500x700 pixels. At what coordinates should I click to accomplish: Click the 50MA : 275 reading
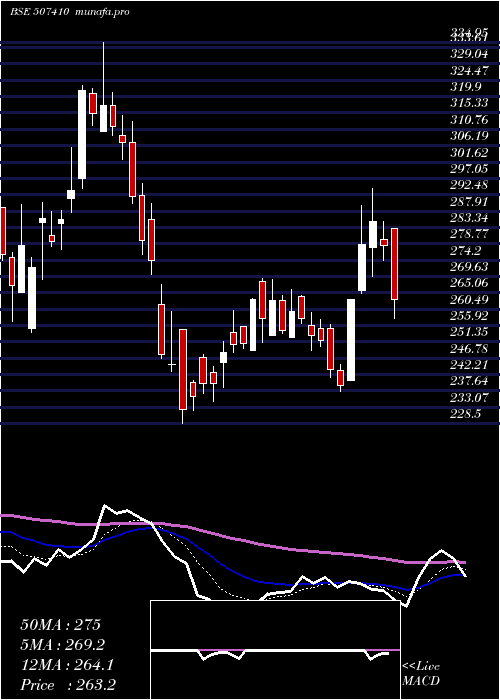(x=60, y=625)
